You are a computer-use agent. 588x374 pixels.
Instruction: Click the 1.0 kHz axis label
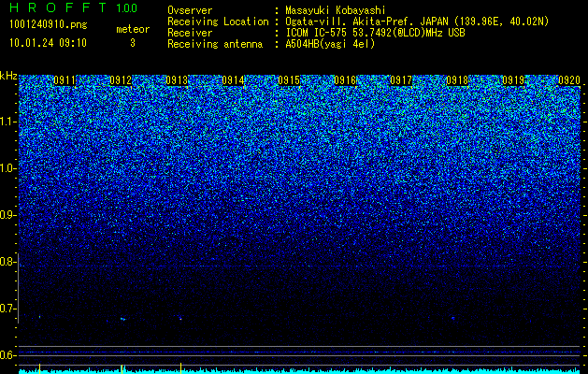click(8, 169)
